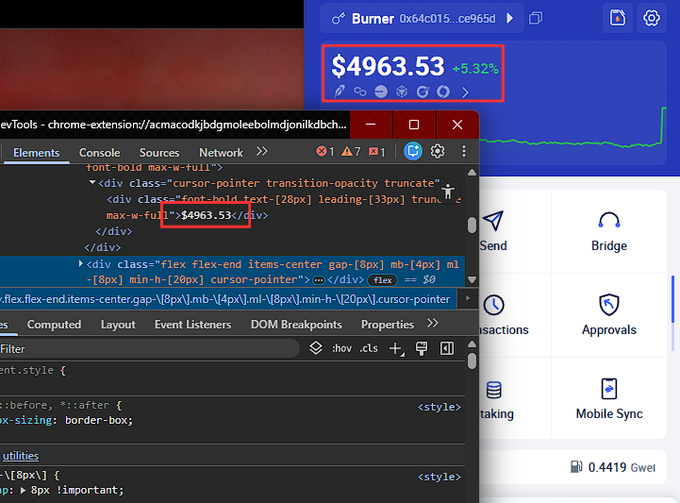Add a new style rule plus button
Screen dimensions: 680x503
pos(396,348)
